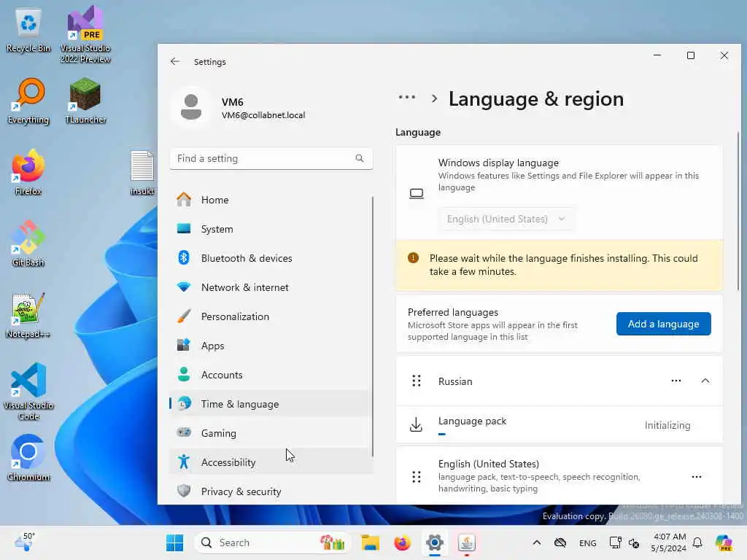This screenshot has width=747, height=560.
Task: Go to Bluetooth & devices settings
Action: (x=270, y=258)
